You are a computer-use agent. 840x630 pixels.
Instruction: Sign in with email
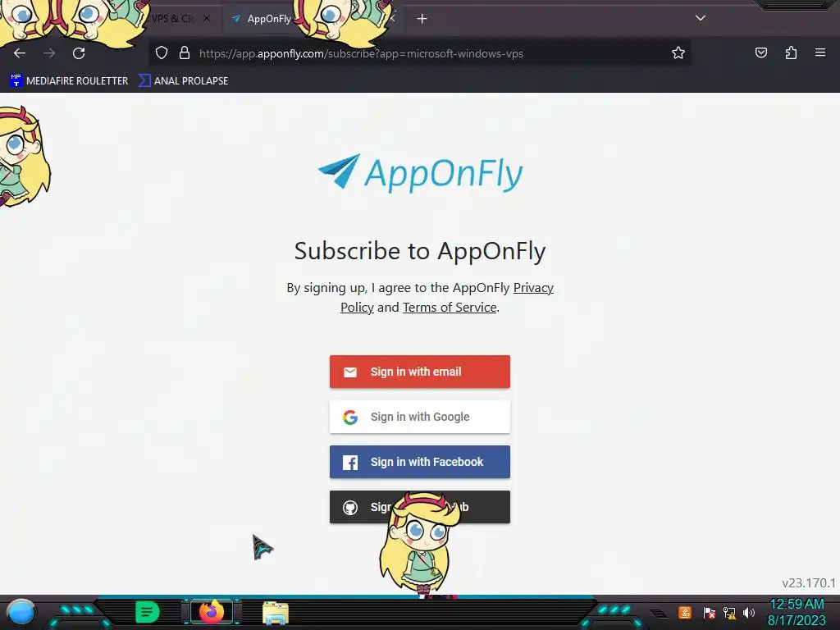click(x=420, y=372)
